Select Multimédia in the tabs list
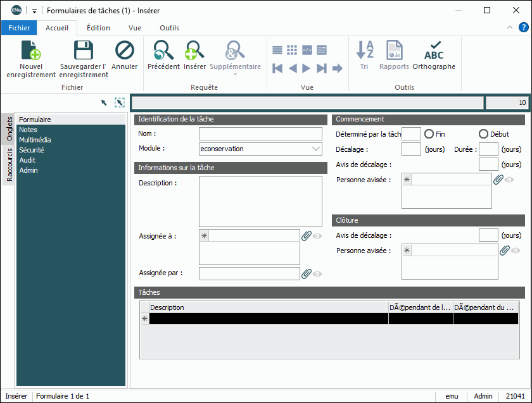532x403 pixels. click(35, 140)
